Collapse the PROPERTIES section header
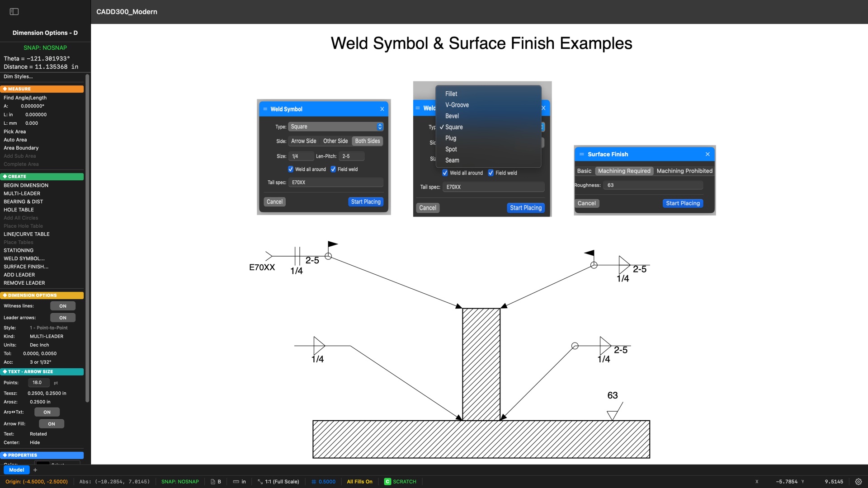The height and width of the screenshot is (488, 868). coord(42,455)
